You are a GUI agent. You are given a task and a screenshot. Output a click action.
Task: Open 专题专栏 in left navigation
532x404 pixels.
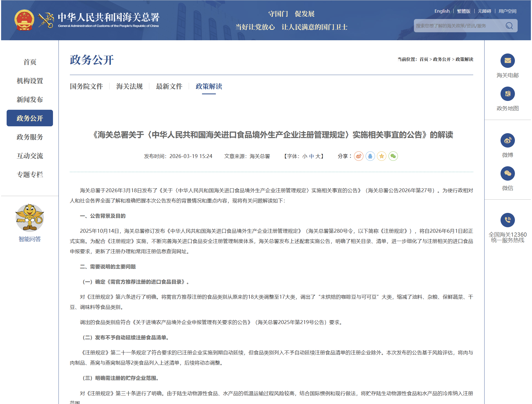click(30, 175)
